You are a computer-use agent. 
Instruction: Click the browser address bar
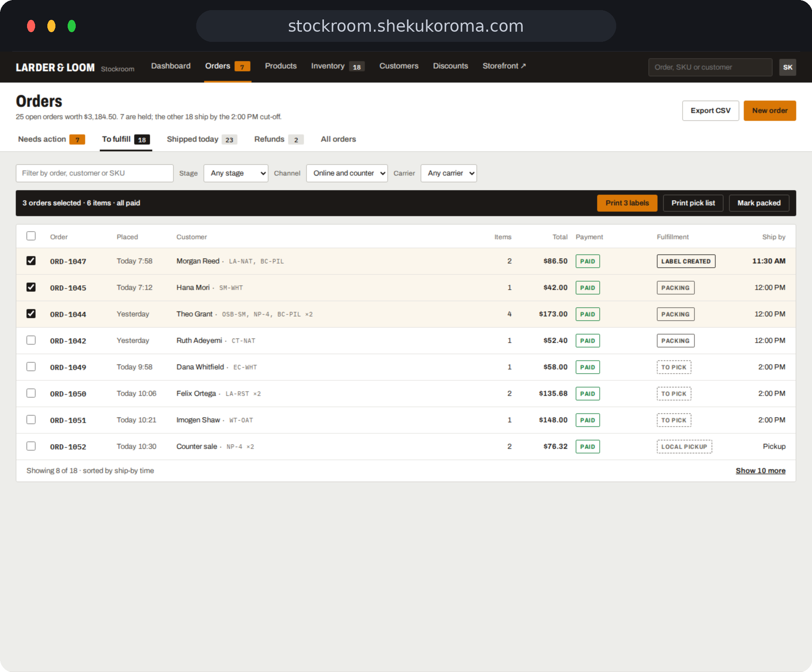click(406, 26)
